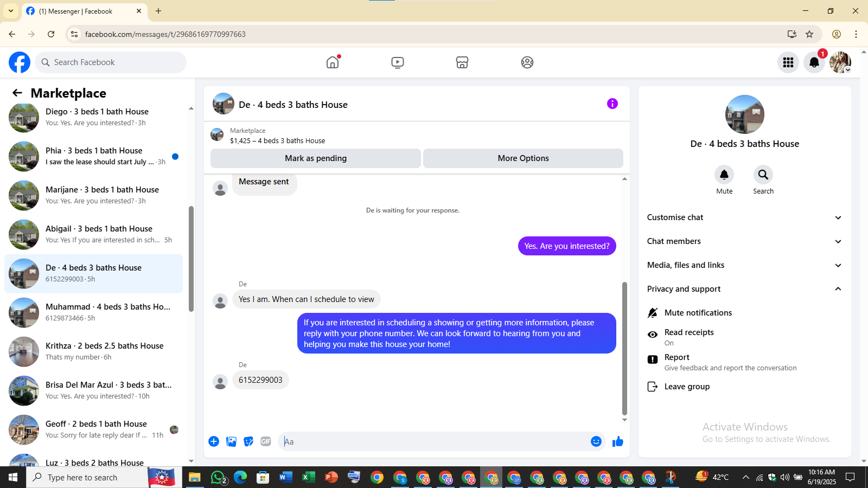Open more actions with the plus icon
This screenshot has height=488, width=868.
[214, 441]
